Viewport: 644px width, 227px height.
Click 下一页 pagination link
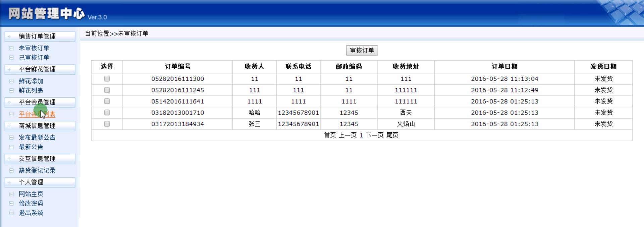pyautogui.click(x=374, y=135)
